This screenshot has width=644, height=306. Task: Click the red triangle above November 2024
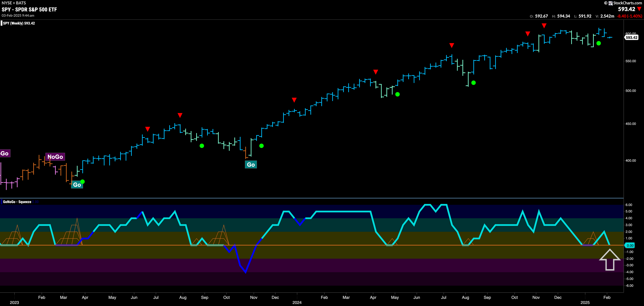point(544,26)
